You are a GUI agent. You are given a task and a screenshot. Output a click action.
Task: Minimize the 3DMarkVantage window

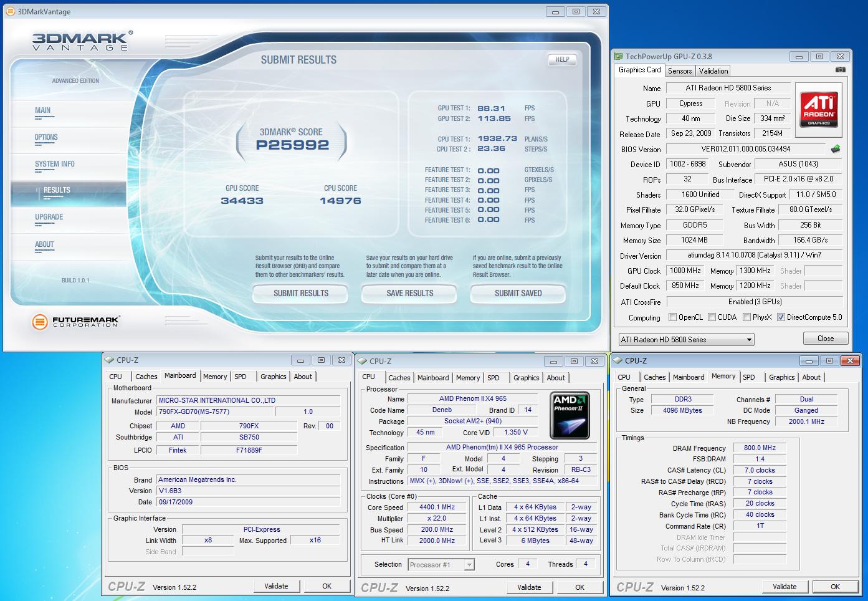[x=555, y=11]
